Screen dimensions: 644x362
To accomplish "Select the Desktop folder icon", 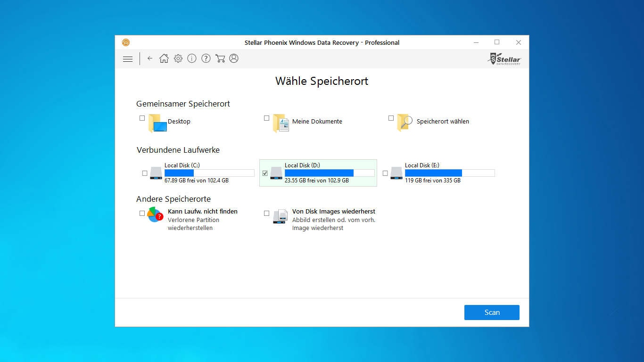I will tap(157, 123).
